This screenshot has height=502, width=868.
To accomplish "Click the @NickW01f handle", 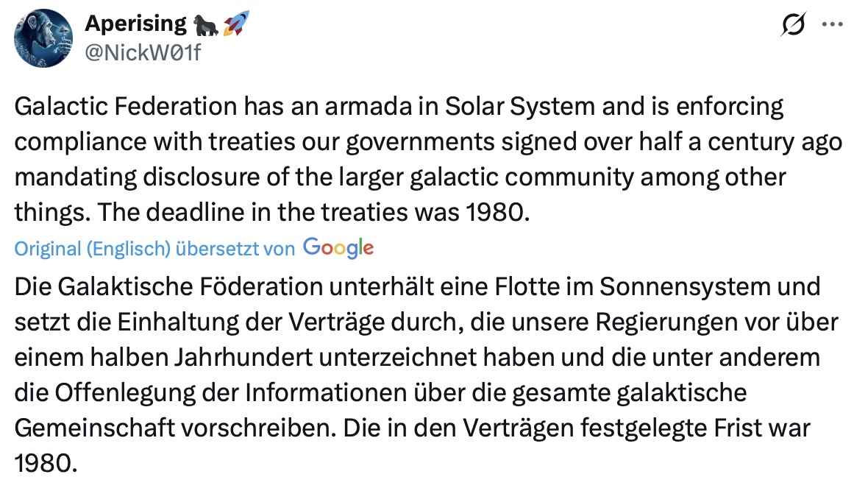I will (142, 52).
